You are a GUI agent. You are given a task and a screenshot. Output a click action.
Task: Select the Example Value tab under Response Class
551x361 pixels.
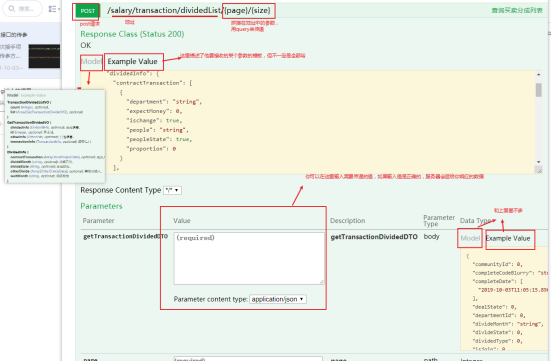pos(132,62)
